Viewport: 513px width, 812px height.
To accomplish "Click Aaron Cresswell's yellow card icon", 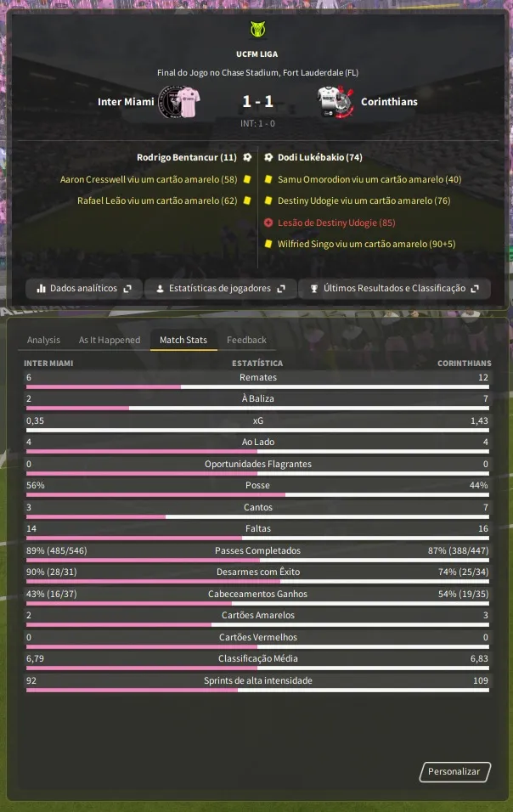I will tap(247, 179).
